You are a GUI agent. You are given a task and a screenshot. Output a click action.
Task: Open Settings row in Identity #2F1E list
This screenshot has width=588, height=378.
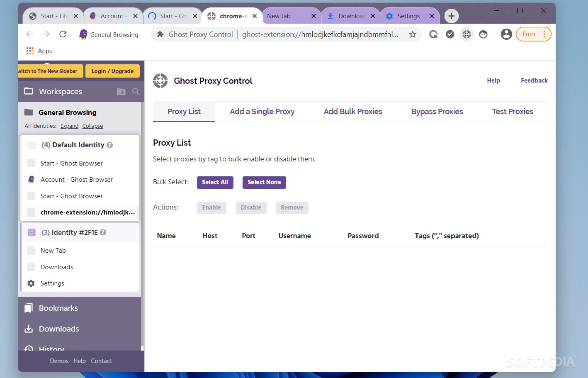pyautogui.click(x=80, y=283)
